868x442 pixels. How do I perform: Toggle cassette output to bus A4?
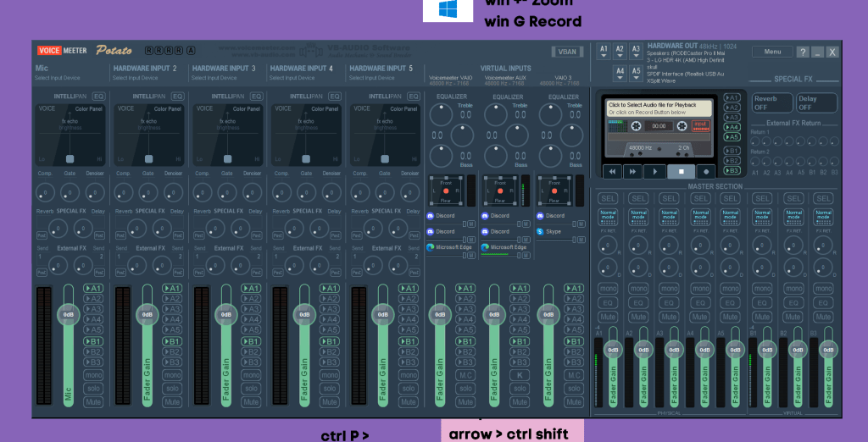pos(732,127)
